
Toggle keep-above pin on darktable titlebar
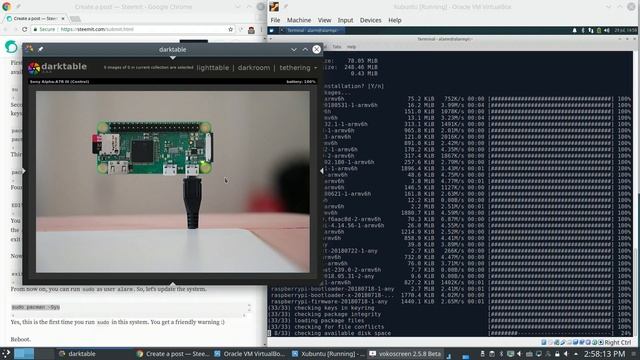[x=41, y=49]
